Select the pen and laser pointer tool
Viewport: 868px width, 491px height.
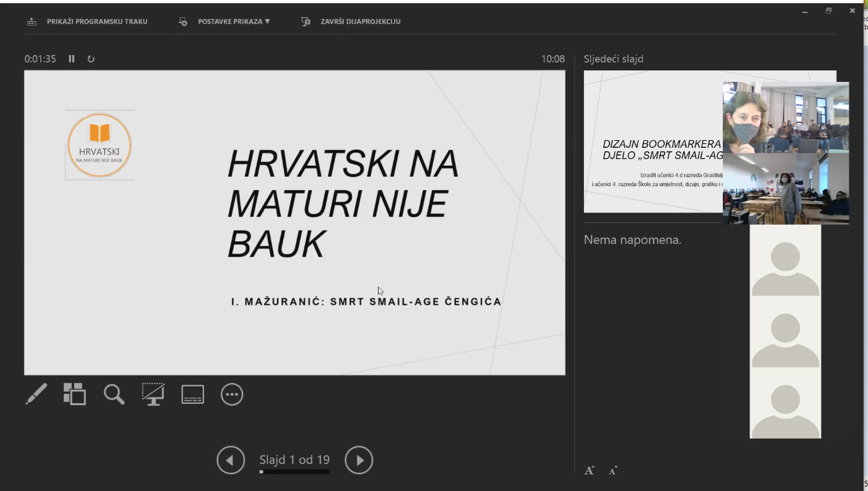[x=36, y=394]
